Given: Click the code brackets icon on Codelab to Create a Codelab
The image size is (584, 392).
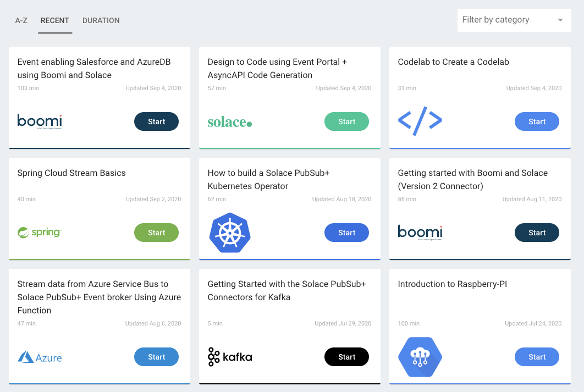Looking at the screenshot, I should 420,121.
